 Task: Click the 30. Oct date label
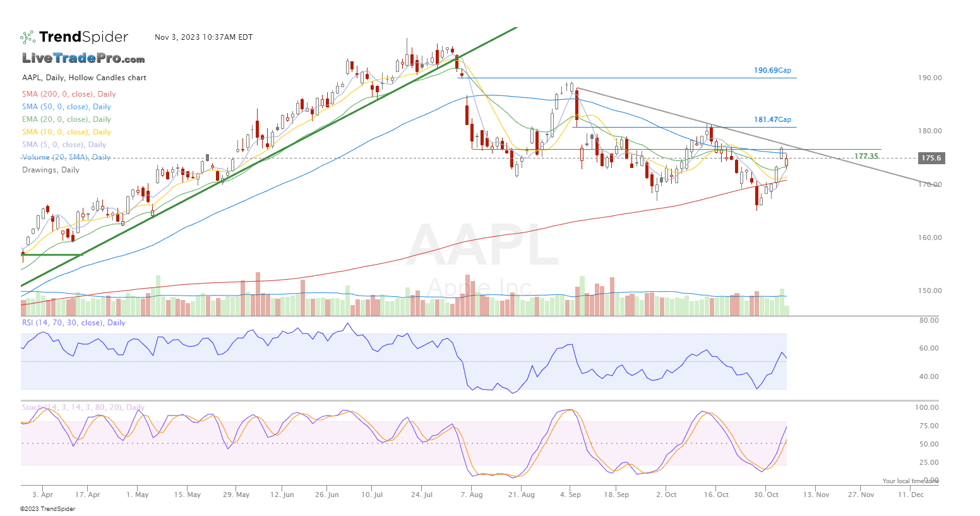point(766,495)
